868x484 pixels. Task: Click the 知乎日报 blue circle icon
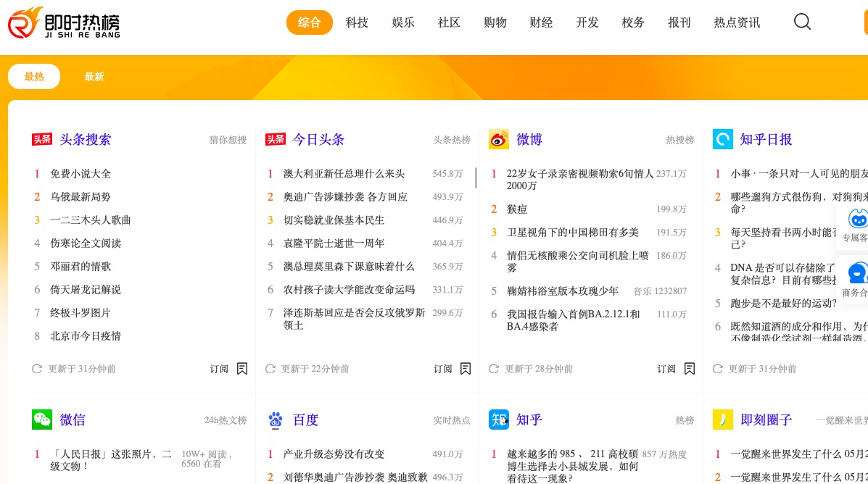[x=722, y=139]
